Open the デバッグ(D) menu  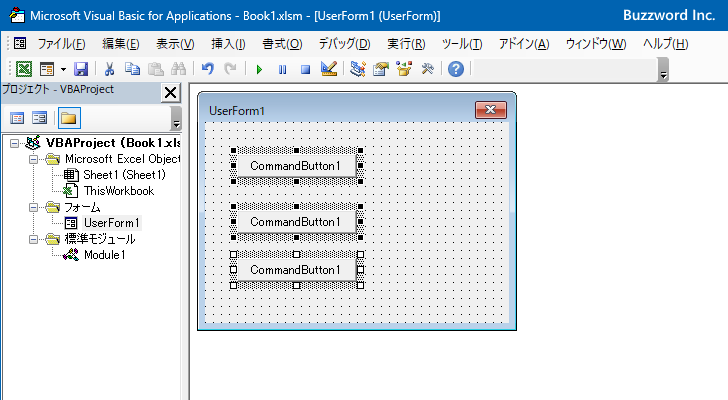click(x=344, y=44)
